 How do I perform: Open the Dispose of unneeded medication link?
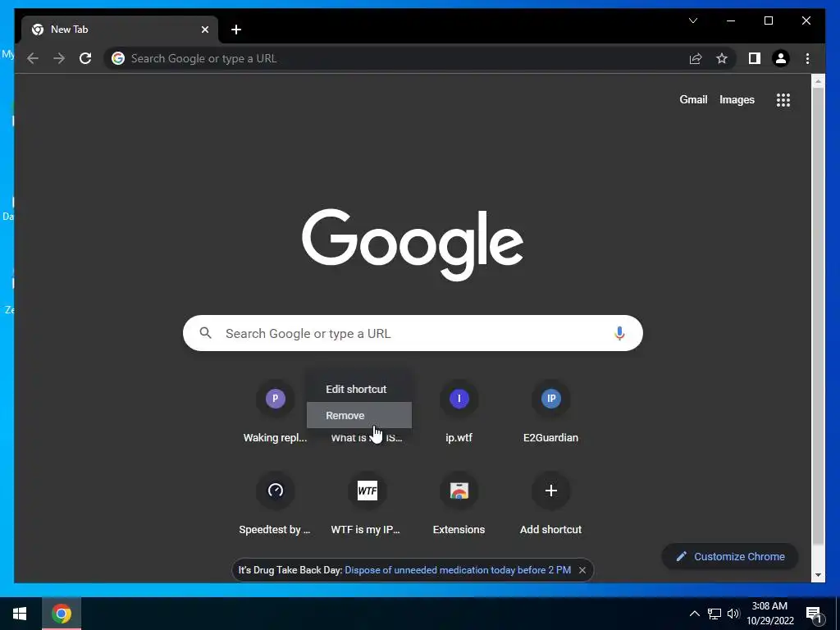[x=458, y=570]
